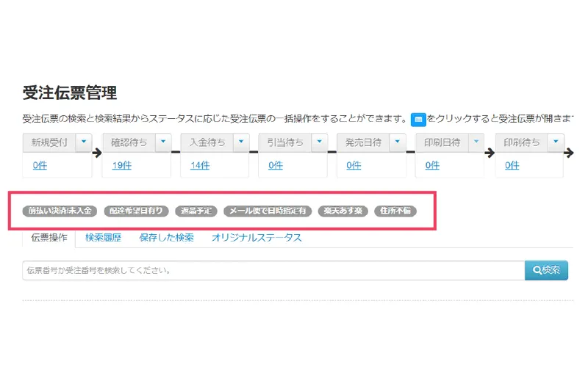Select the 配送希望日有り tag
The width and height of the screenshot is (588, 392).
[x=136, y=211]
